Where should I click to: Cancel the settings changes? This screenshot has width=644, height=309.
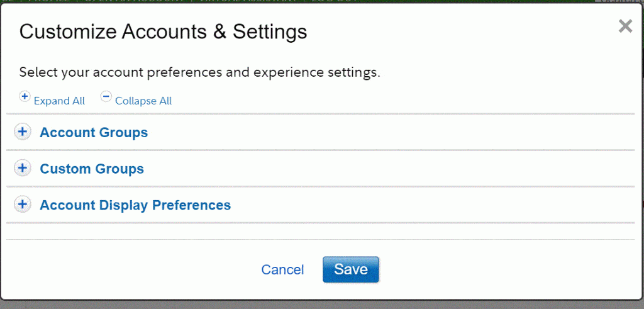coord(282,270)
